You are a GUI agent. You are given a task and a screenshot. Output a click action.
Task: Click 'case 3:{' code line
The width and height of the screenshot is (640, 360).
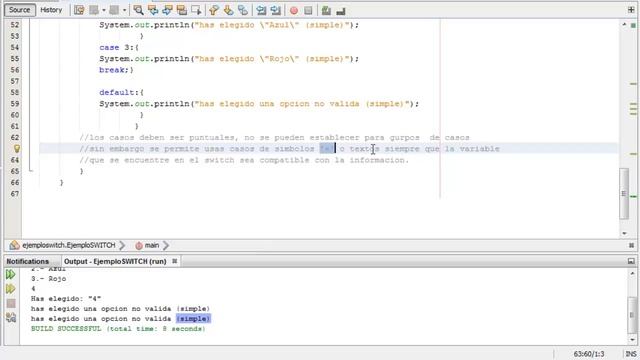(119, 47)
